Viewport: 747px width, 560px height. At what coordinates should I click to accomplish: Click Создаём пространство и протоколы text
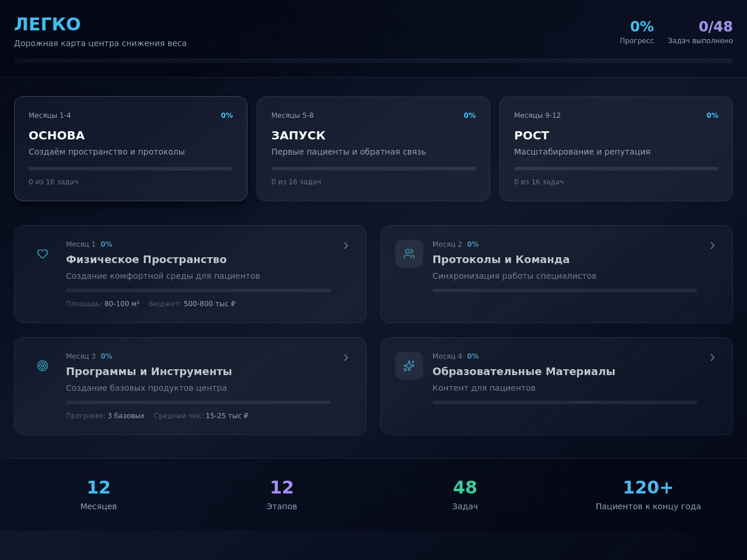click(x=107, y=152)
